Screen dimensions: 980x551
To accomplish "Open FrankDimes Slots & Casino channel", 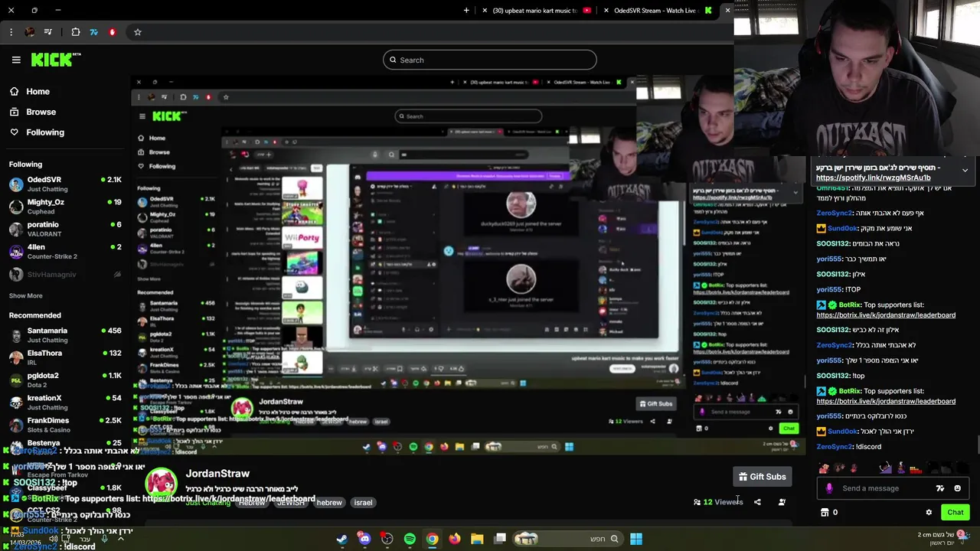I will pyautogui.click(x=65, y=424).
